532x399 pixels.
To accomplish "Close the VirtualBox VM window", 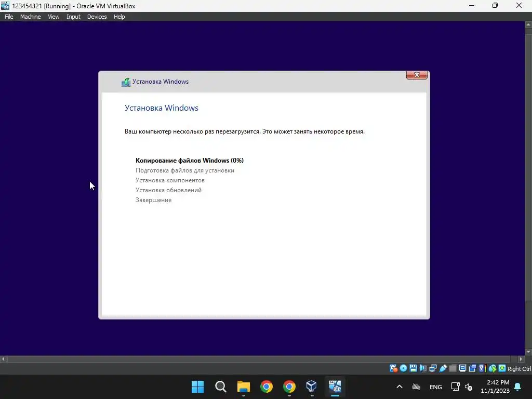I will (519, 6).
